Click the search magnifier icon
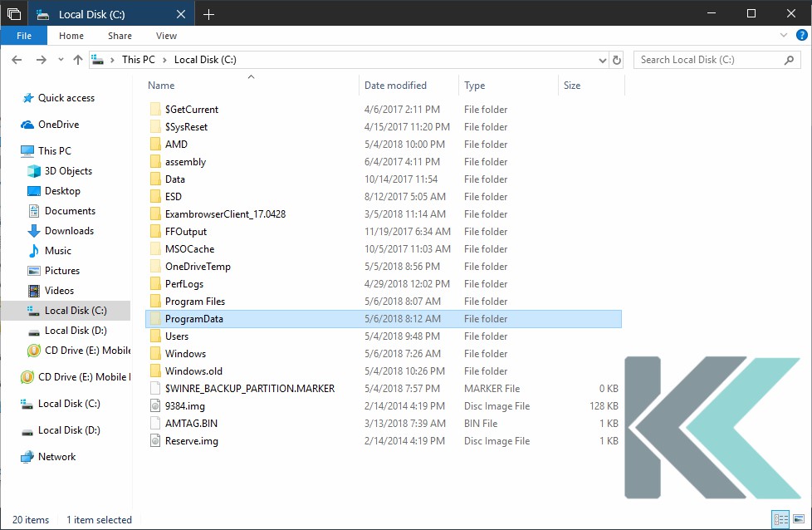The height and width of the screenshot is (530, 812). coord(789,60)
